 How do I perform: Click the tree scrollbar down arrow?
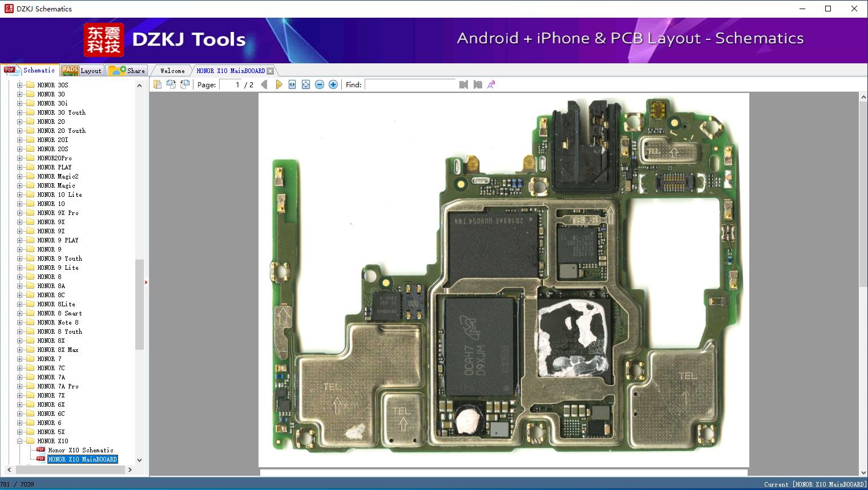139,460
